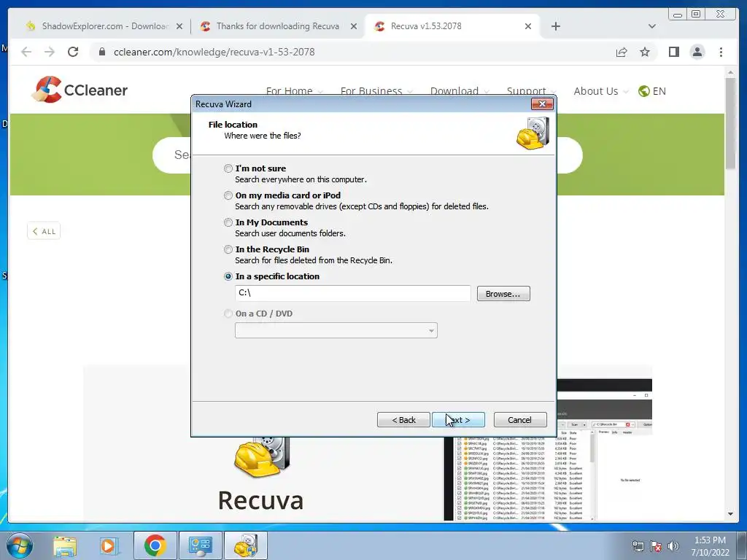Viewport: 747px width, 560px height.
Task: Open the volume speaker tray icon
Action: [673, 546]
